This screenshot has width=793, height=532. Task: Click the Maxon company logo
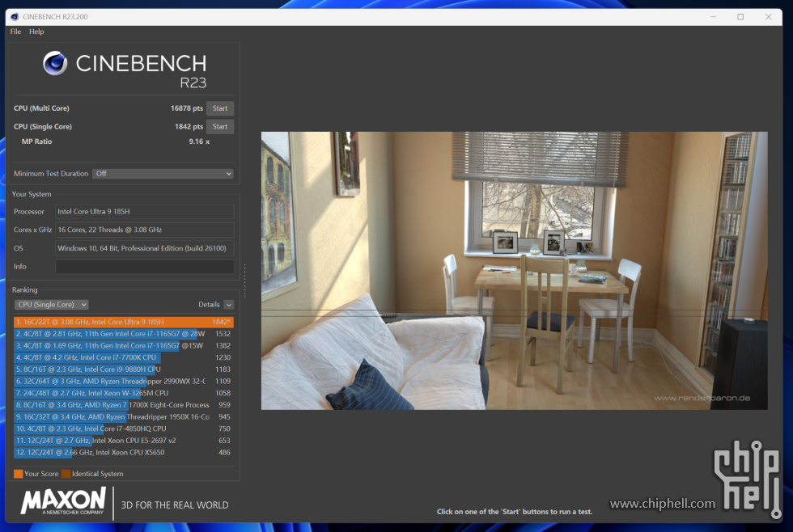click(63, 500)
